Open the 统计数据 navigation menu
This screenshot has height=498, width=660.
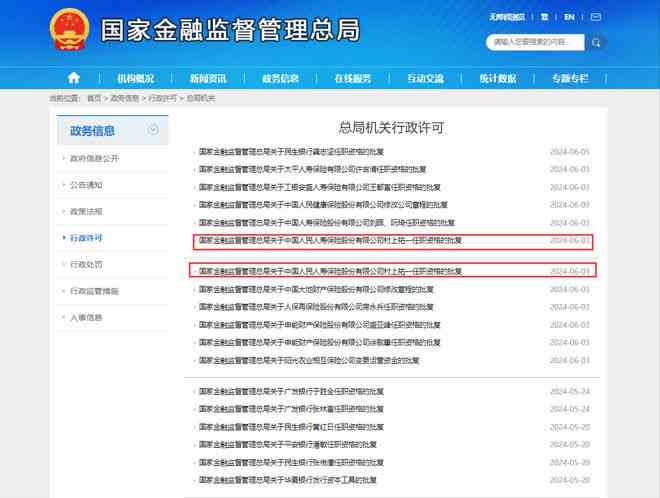coord(498,78)
